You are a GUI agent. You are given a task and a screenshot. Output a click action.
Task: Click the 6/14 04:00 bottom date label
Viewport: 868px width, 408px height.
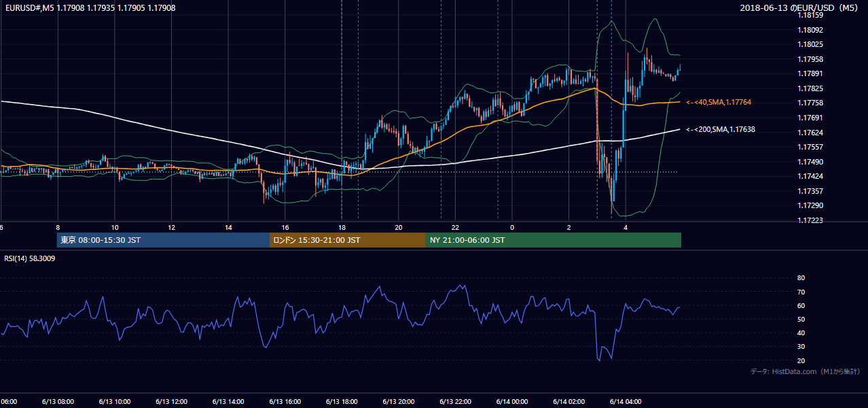(626, 401)
